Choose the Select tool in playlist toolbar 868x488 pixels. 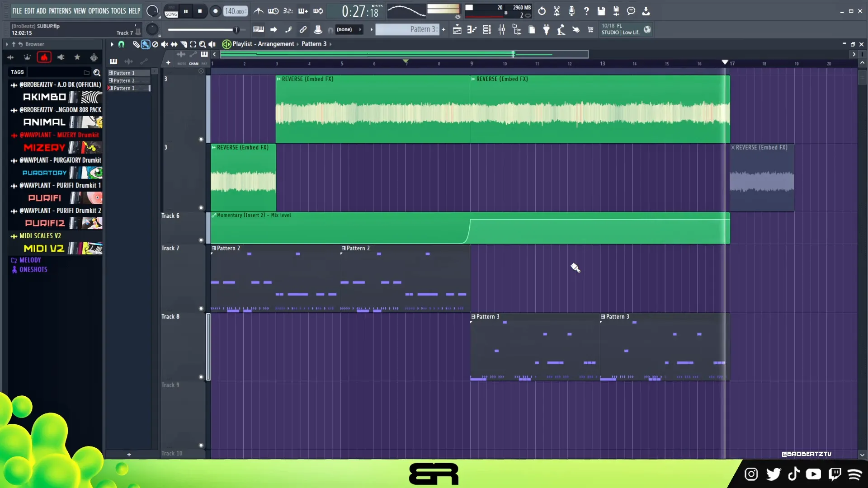tap(193, 44)
